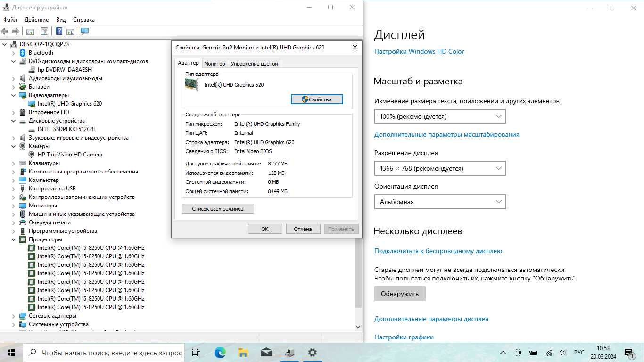The image size is (644, 362).
Task: Click Отмена in the properties dialog
Action: pyautogui.click(x=303, y=229)
